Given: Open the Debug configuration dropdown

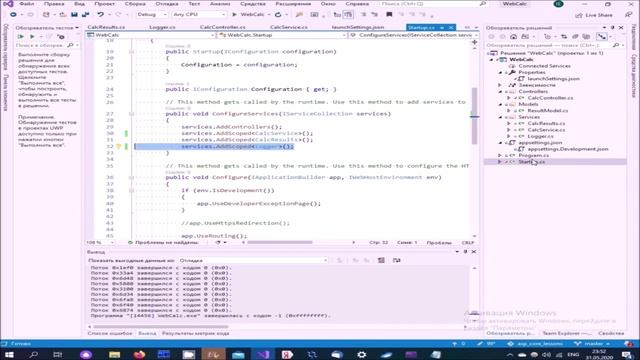Looking at the screenshot, I should [151, 15].
